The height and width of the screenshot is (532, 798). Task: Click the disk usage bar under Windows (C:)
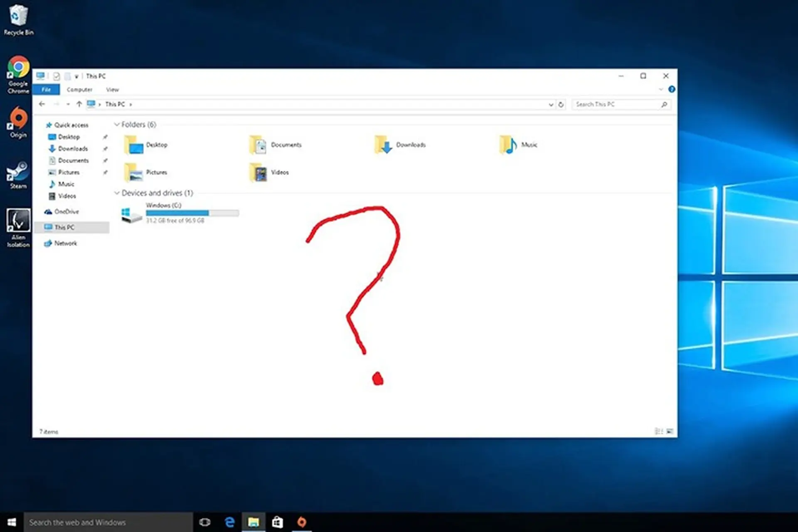point(192,213)
